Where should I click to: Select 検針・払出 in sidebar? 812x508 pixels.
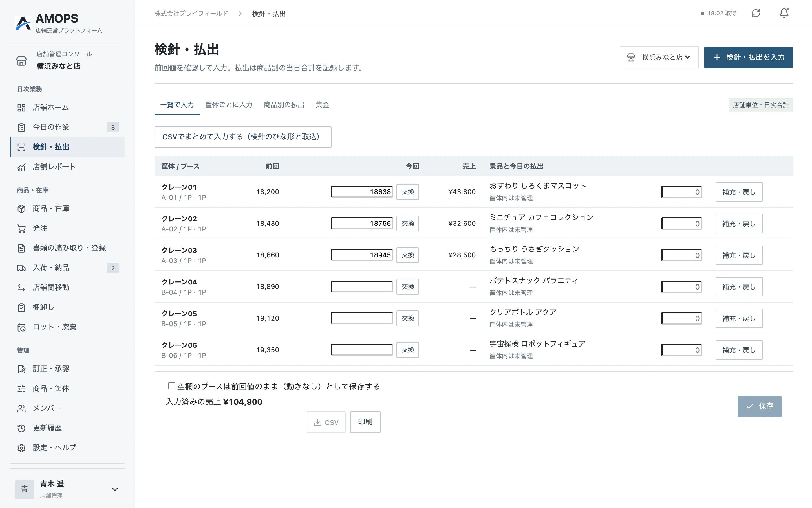pos(67,147)
